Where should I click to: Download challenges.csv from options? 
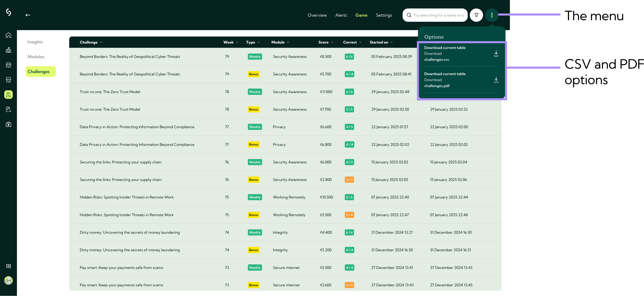(461, 54)
